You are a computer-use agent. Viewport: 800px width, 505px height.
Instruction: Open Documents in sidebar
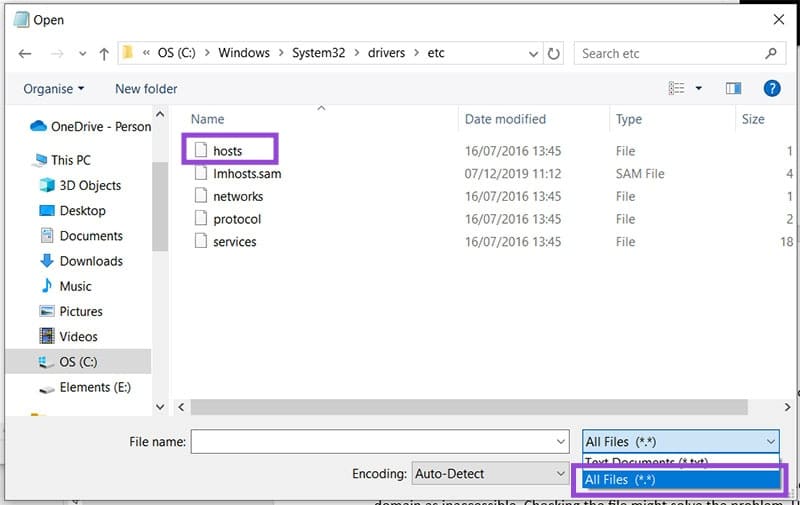81,236
